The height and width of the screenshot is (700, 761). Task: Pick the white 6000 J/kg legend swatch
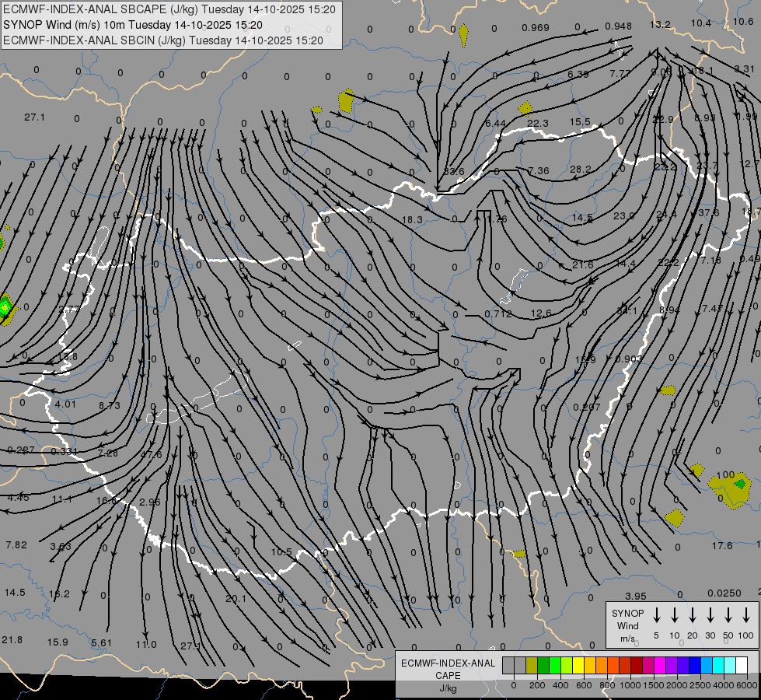(742, 665)
